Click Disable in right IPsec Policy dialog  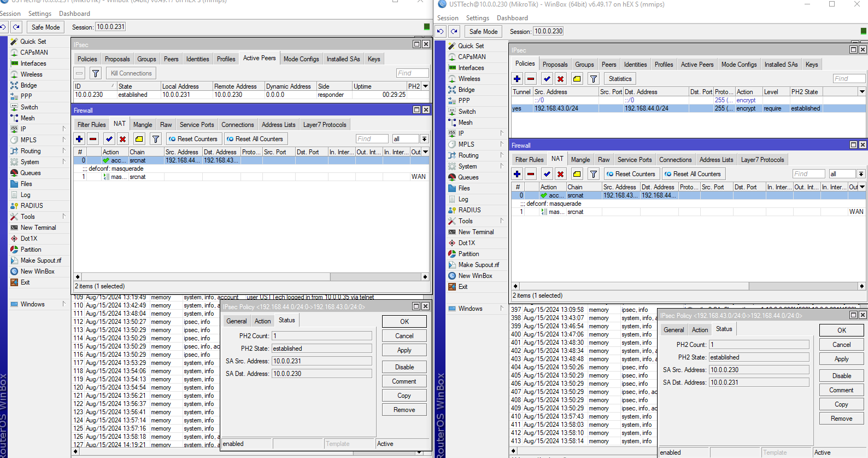(842, 376)
